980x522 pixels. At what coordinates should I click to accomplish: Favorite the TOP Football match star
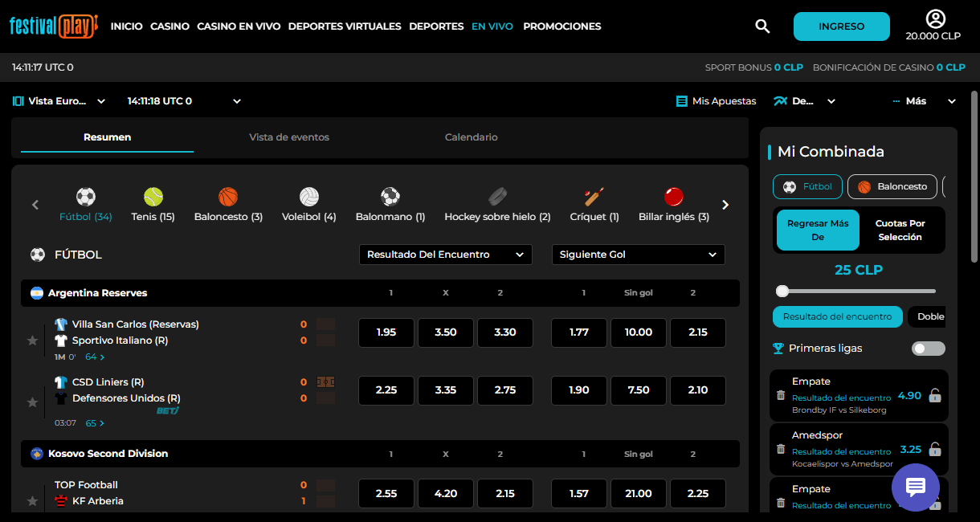pos(32,501)
